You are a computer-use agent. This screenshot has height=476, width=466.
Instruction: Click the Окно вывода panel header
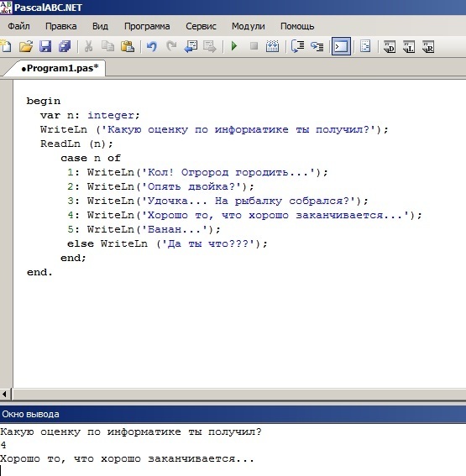tap(233, 414)
